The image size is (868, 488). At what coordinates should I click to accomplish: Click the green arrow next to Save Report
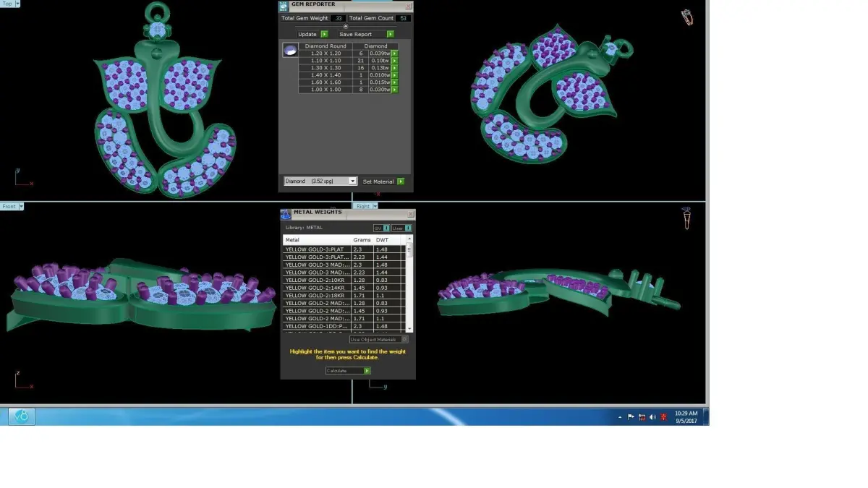pyautogui.click(x=390, y=34)
